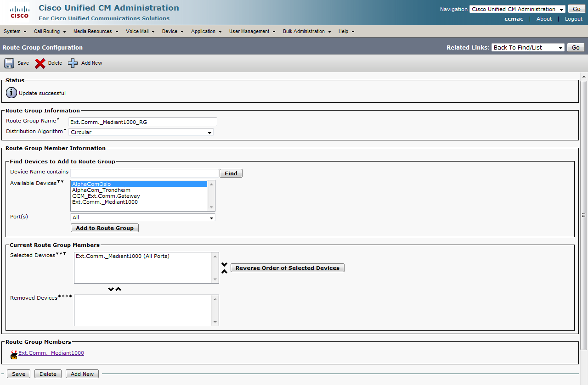
Task: Open the Navigation dropdown at top right
Action: click(x=517, y=9)
